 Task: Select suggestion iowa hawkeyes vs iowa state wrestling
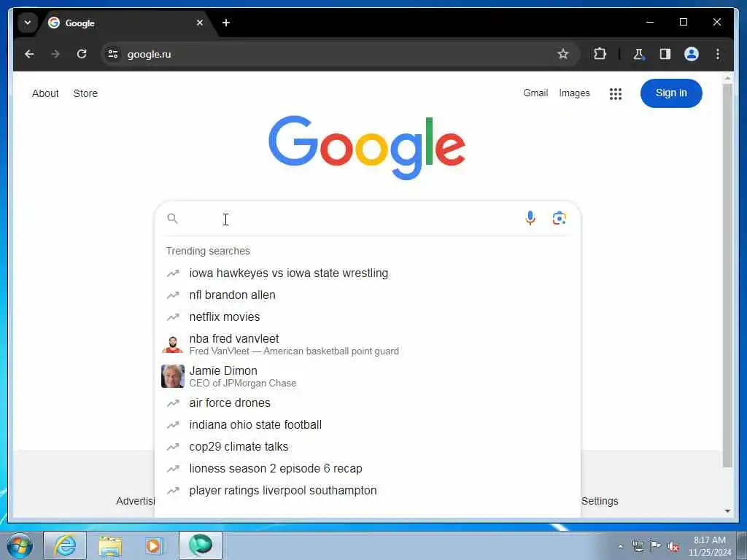[368, 273]
